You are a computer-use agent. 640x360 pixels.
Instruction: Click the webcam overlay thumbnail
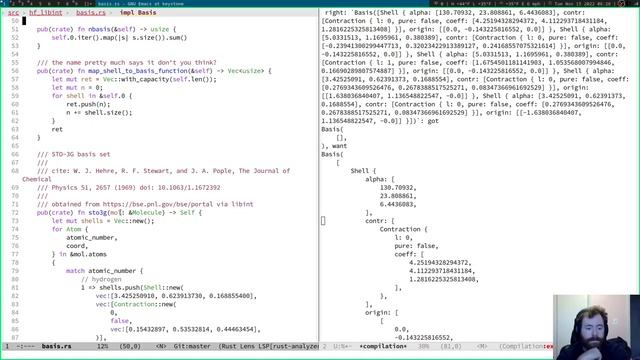(596, 327)
